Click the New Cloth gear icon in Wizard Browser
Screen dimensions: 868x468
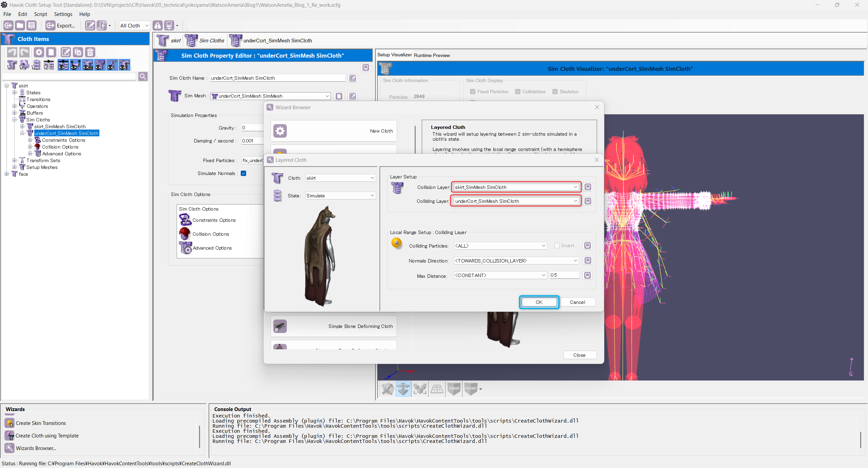click(280, 131)
